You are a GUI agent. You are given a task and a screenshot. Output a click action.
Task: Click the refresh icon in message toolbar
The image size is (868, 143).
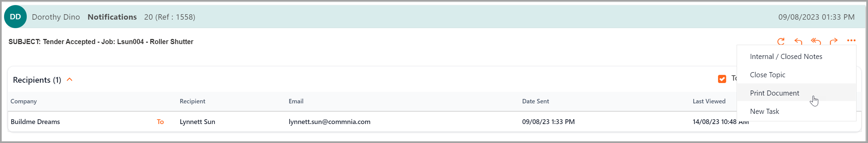(781, 41)
